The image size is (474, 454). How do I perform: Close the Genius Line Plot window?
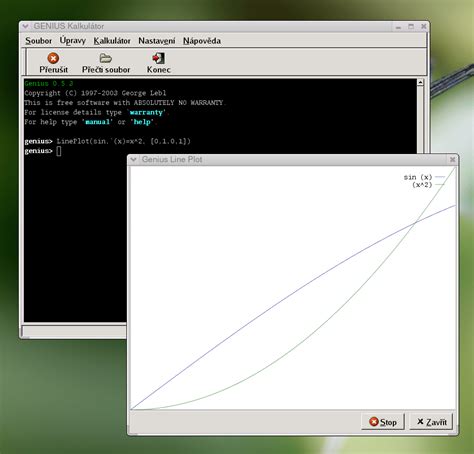pyautogui.click(x=452, y=159)
